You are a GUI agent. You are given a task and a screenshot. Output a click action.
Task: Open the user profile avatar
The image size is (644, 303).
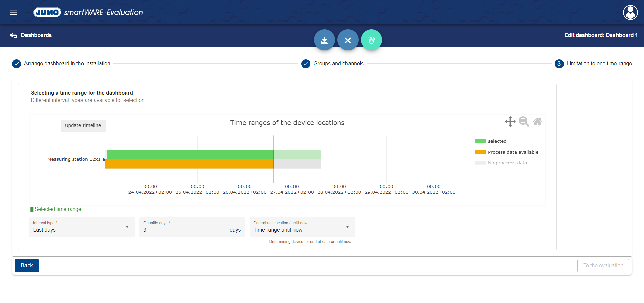tap(630, 13)
